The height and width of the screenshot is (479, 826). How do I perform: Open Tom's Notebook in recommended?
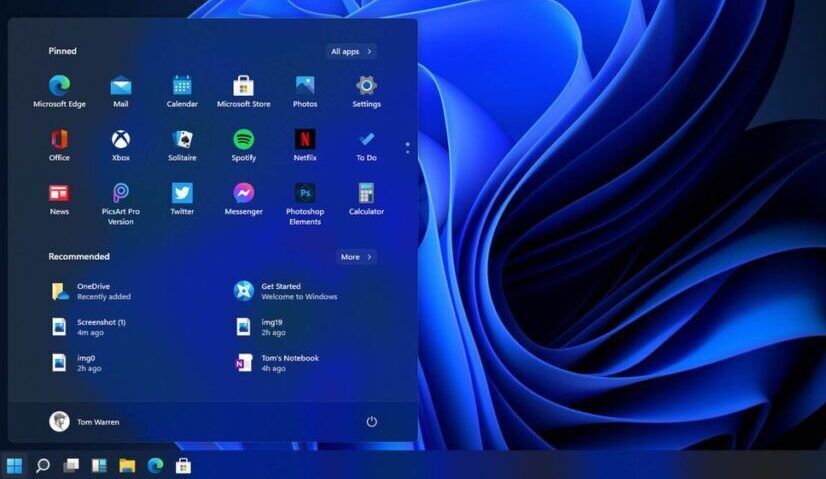tap(277, 363)
